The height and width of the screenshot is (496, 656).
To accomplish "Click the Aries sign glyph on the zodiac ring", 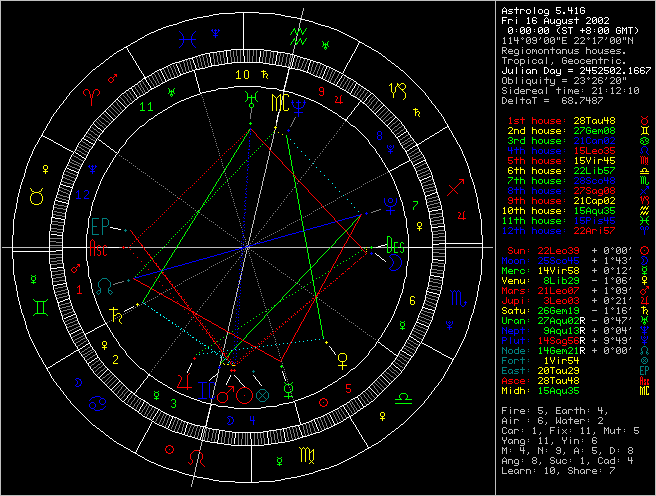I will (91, 91).
